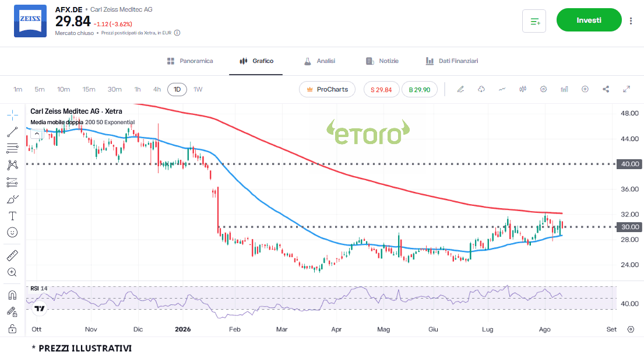Select the 5m timeframe
The width and height of the screenshot is (644, 354).
[40, 89]
